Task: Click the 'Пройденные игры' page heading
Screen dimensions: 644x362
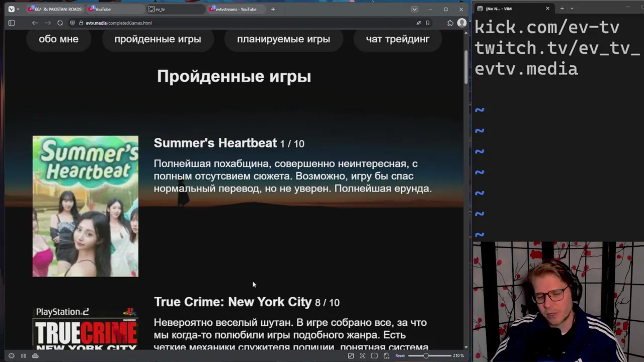Action: click(234, 76)
